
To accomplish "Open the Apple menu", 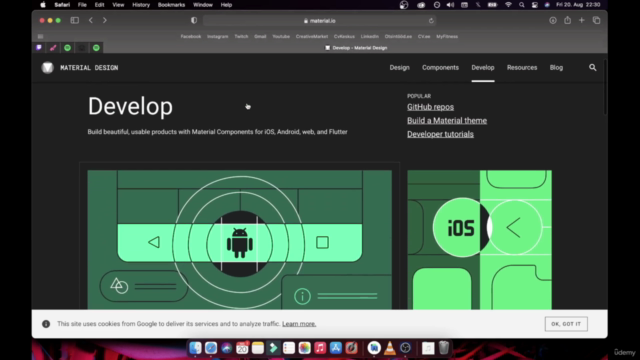I will tap(43, 5).
